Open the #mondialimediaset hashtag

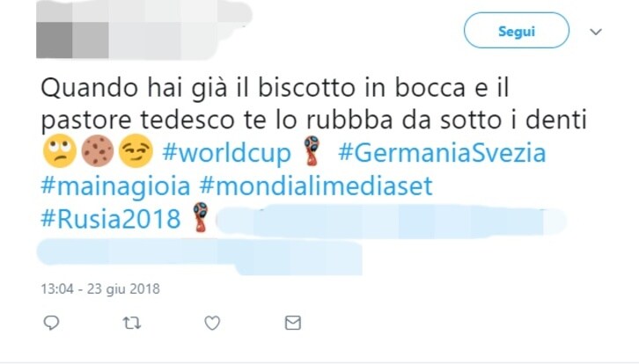coord(316,186)
